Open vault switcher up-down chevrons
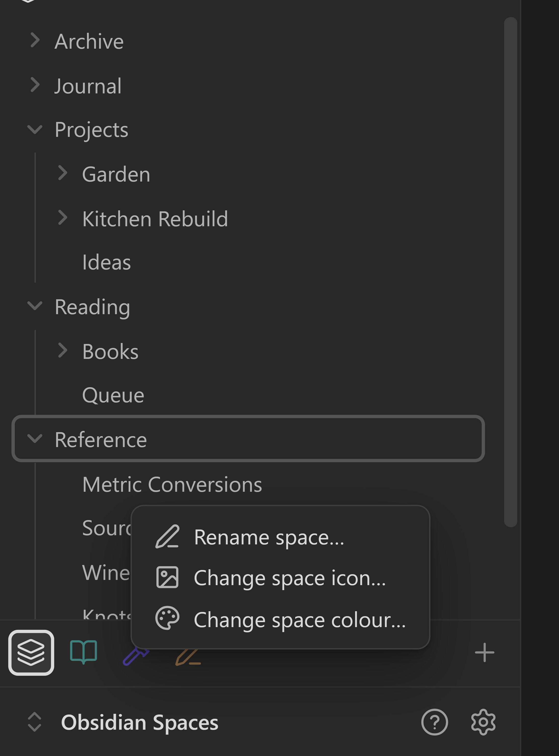 point(35,722)
